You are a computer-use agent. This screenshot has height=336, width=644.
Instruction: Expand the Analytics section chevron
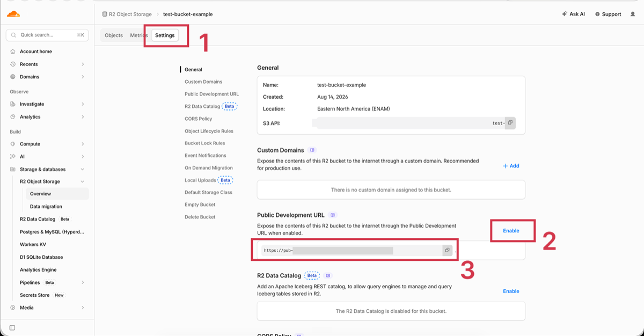pos(83,117)
